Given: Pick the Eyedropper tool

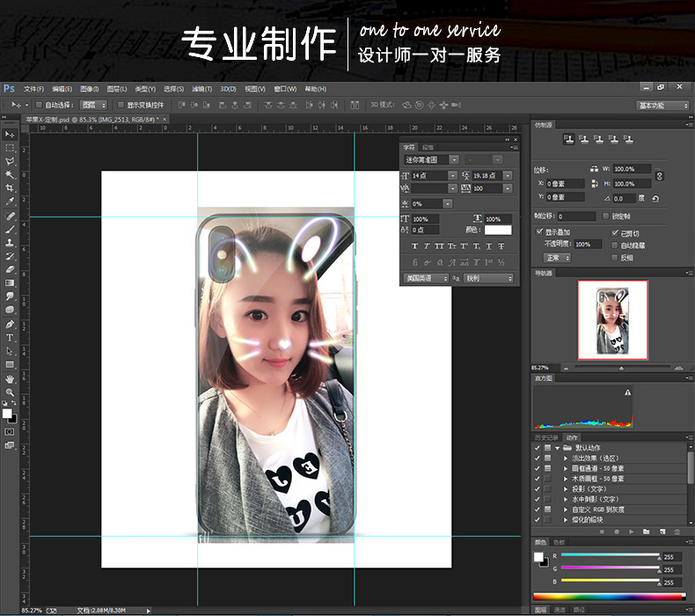Looking at the screenshot, I should click(x=11, y=202).
